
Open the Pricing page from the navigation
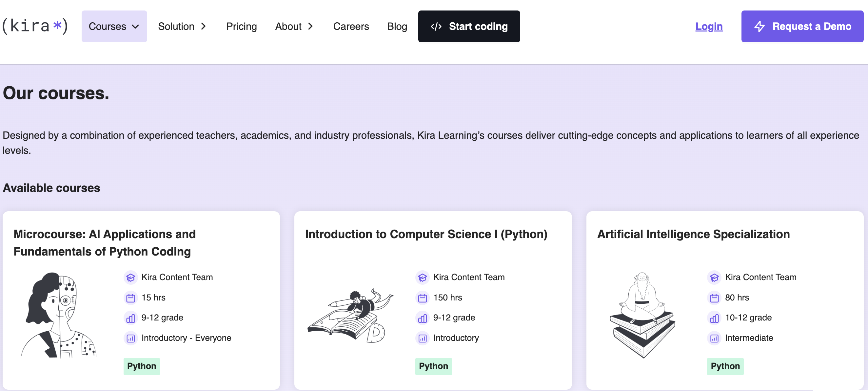[241, 26]
